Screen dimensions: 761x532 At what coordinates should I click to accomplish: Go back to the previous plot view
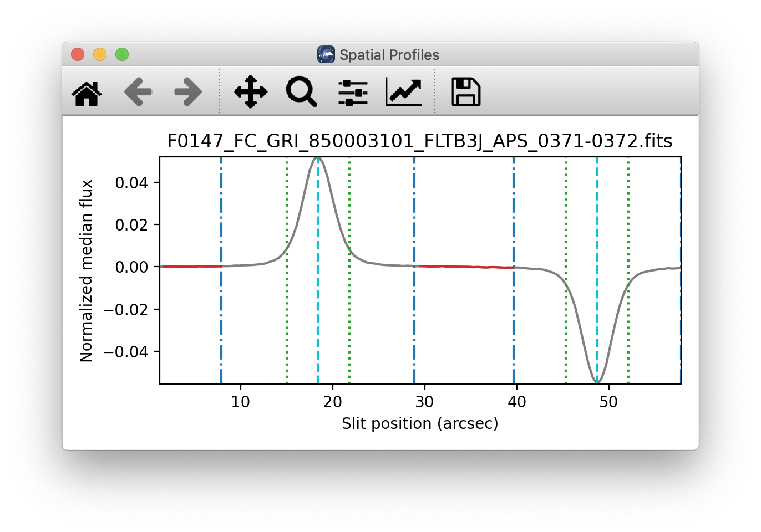tap(138, 92)
